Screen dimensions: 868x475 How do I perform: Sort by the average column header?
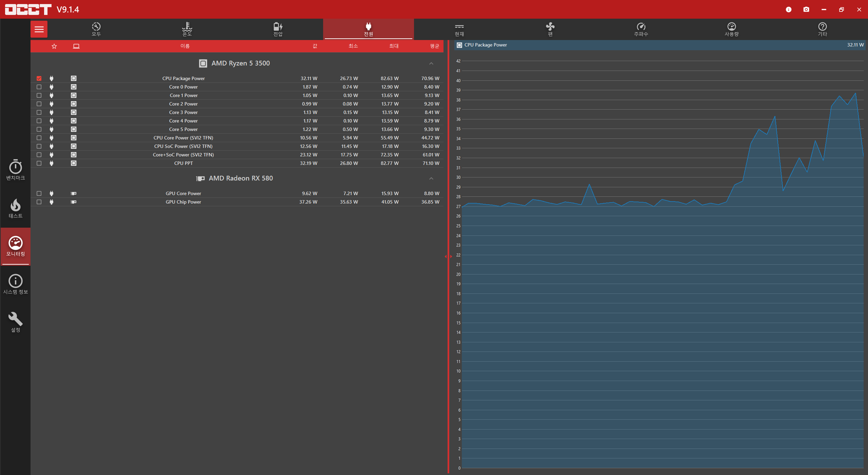click(434, 46)
